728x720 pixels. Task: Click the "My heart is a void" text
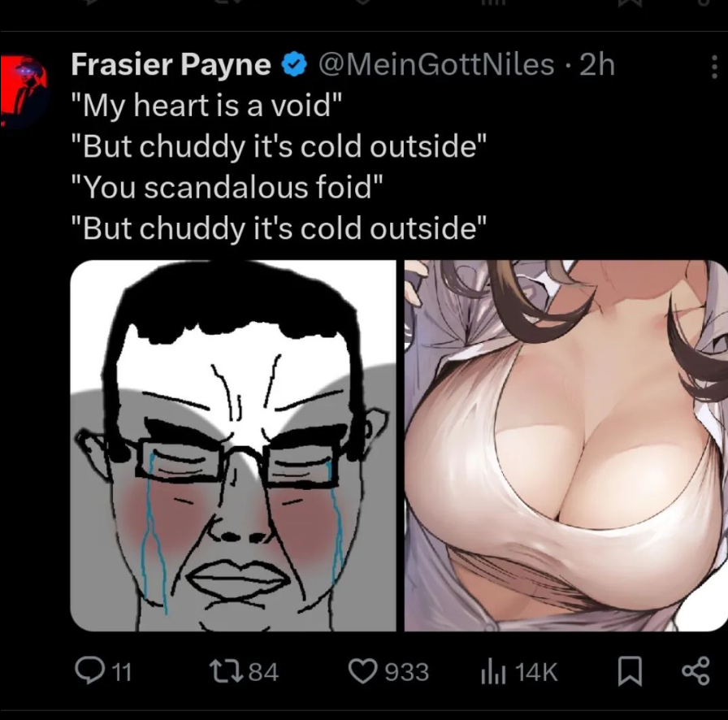click(206, 105)
